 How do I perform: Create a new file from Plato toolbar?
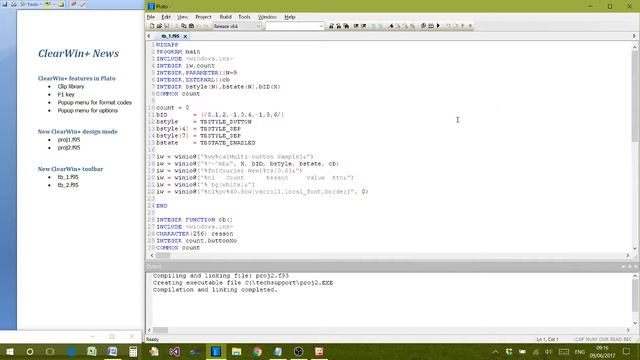pyautogui.click(x=152, y=26)
